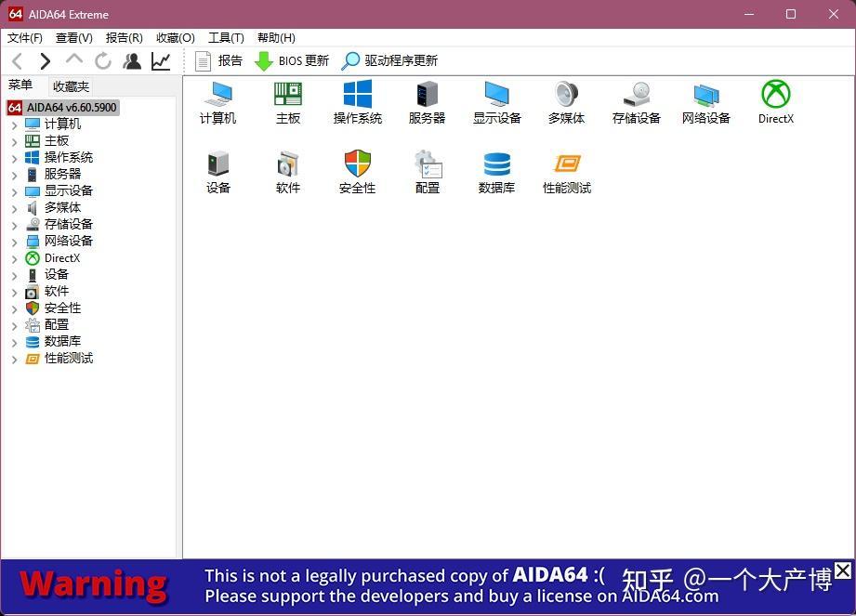The image size is (856, 616).
Task: Open the 工具(T) menu
Action: pyautogui.click(x=226, y=38)
